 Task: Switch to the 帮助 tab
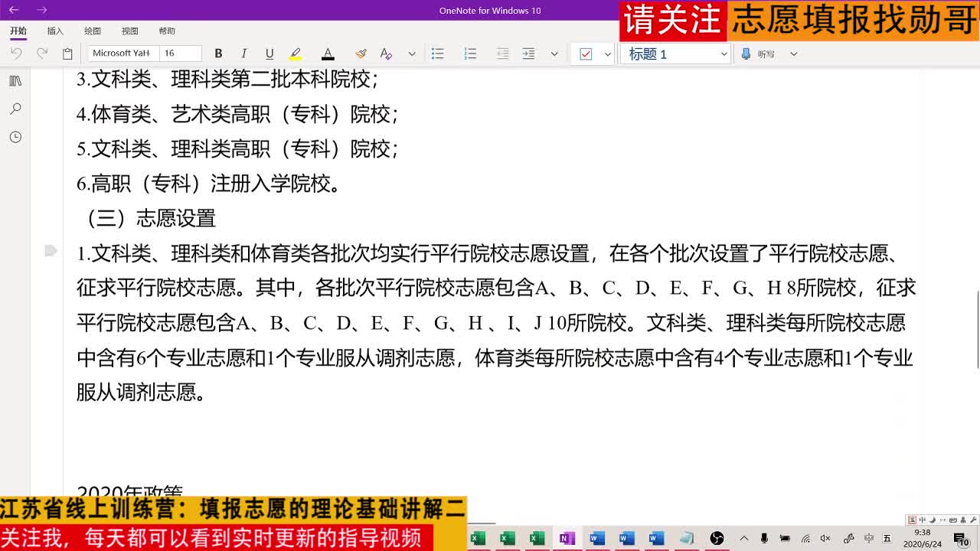(x=167, y=31)
